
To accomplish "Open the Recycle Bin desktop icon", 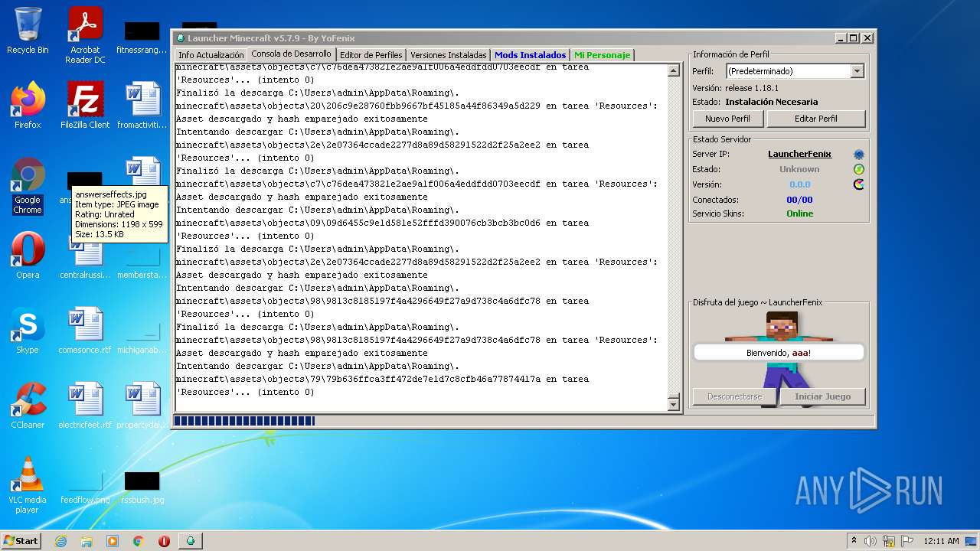I will point(28,31).
